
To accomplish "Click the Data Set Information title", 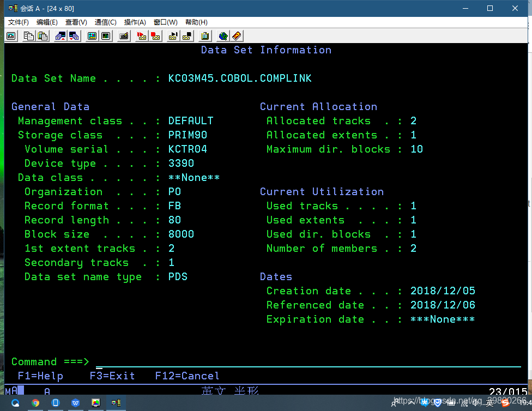I will point(267,50).
